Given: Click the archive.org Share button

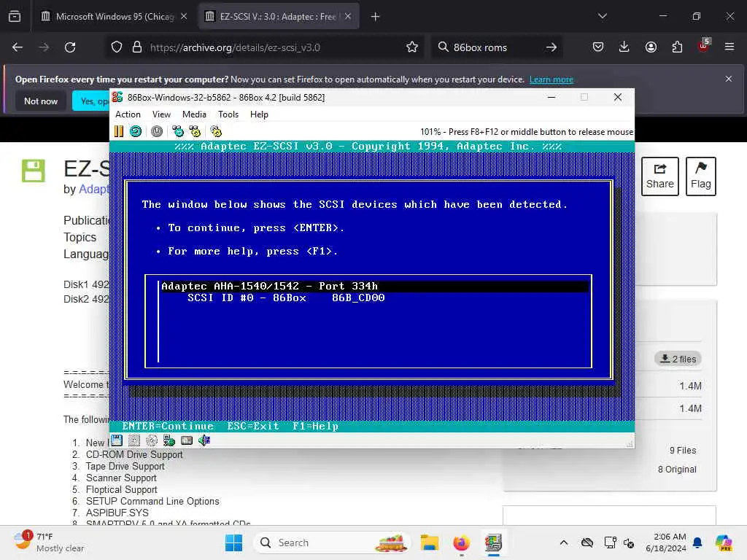Looking at the screenshot, I should 659,176.
